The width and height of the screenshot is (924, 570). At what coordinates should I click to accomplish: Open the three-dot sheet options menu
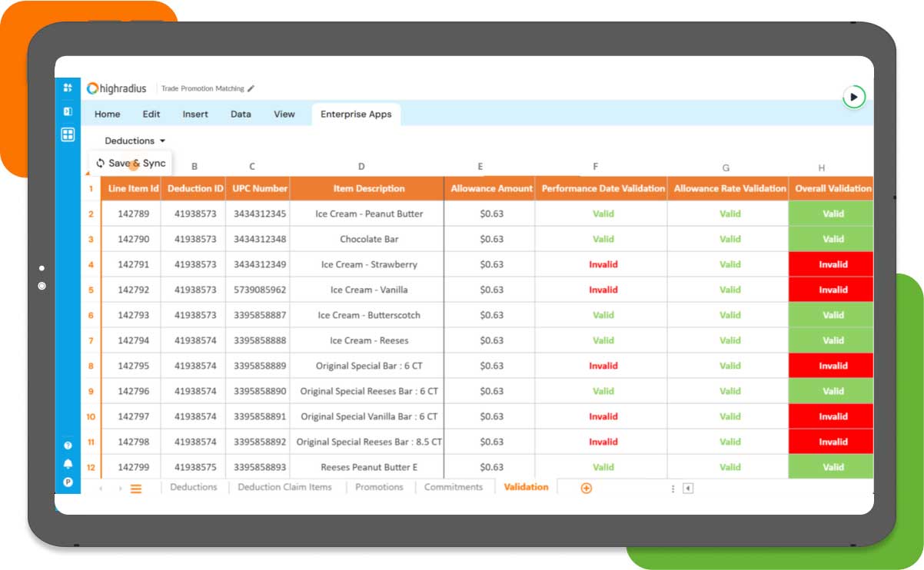[672, 488]
